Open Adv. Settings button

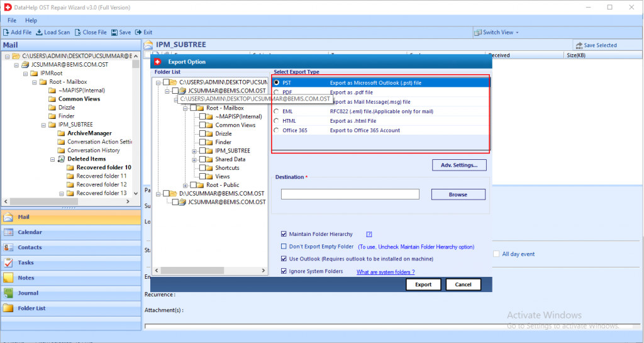pos(458,165)
